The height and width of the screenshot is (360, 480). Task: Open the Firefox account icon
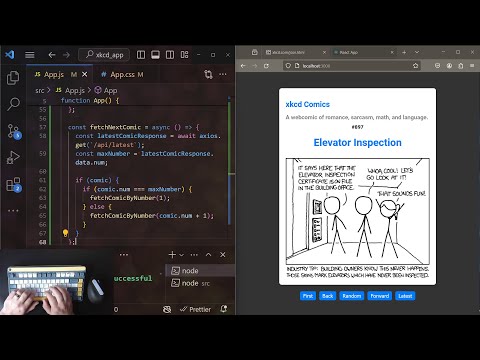449,66
